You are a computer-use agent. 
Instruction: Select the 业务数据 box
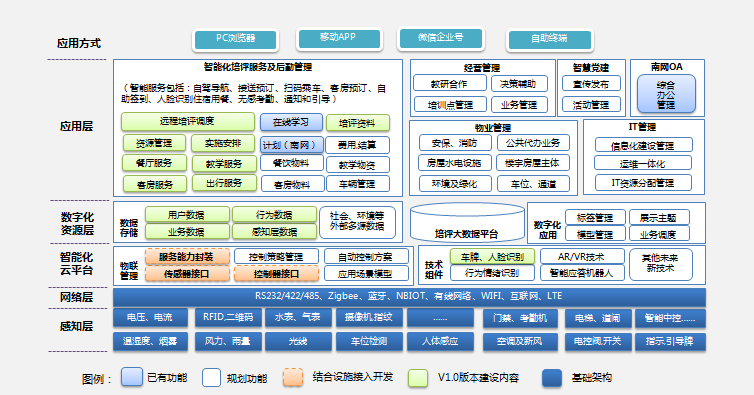click(x=187, y=231)
